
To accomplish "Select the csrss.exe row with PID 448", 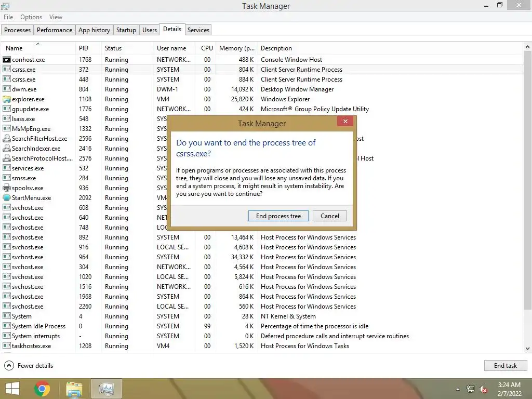I will [262, 79].
